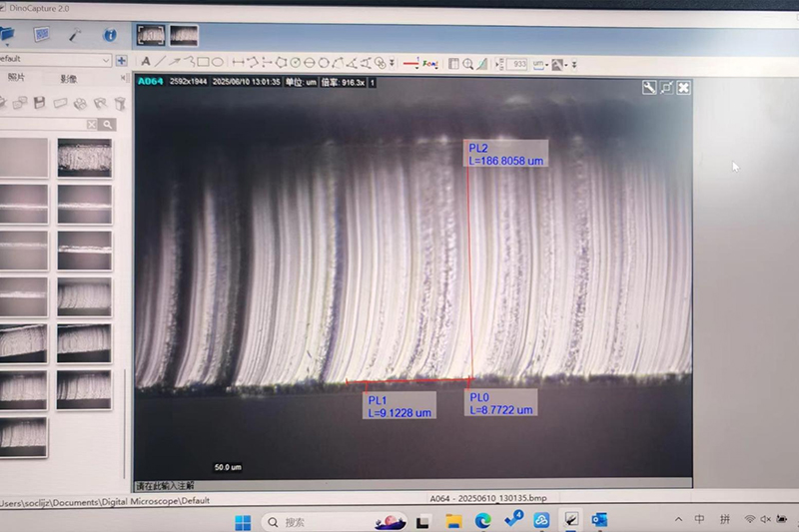The height and width of the screenshot is (532, 799).
Task: Open the tools hammer icon
Action: tap(75, 35)
